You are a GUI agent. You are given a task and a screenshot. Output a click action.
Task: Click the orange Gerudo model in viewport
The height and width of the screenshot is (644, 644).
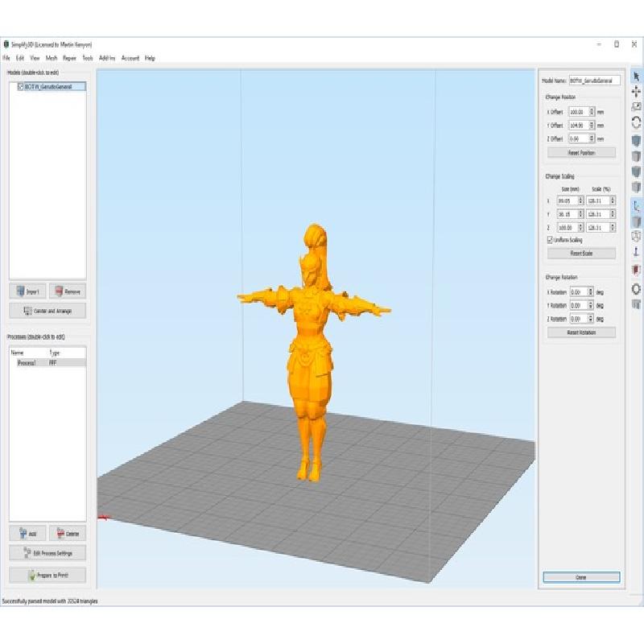312,353
